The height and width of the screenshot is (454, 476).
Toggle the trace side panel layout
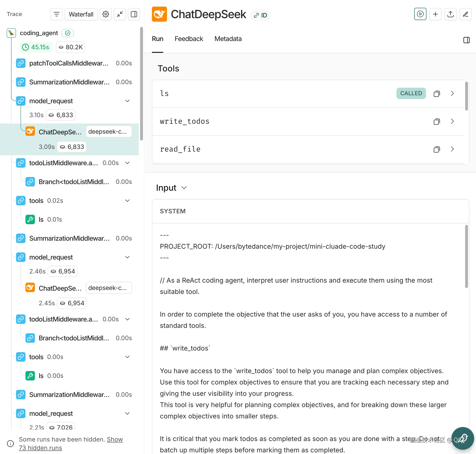click(x=134, y=14)
